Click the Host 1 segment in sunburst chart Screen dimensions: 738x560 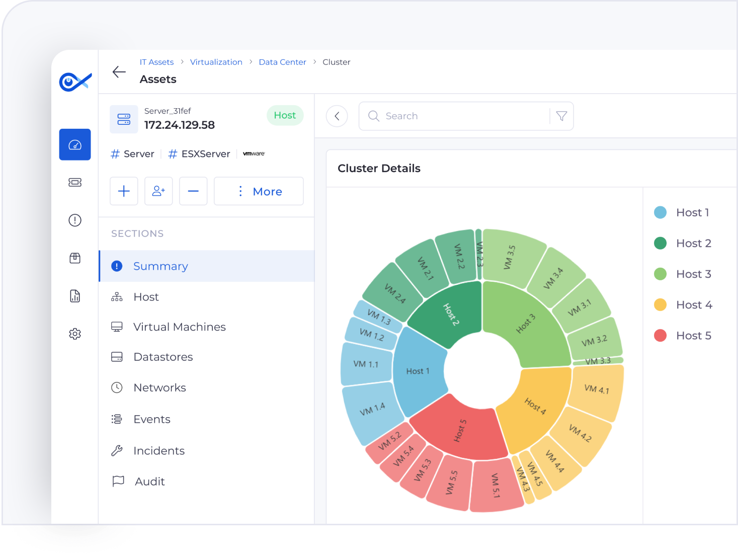418,371
